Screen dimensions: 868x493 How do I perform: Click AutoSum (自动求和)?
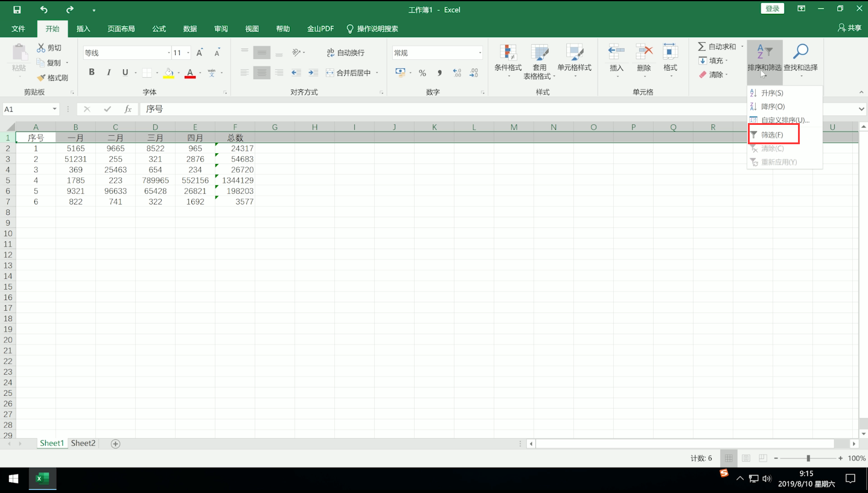coord(718,46)
